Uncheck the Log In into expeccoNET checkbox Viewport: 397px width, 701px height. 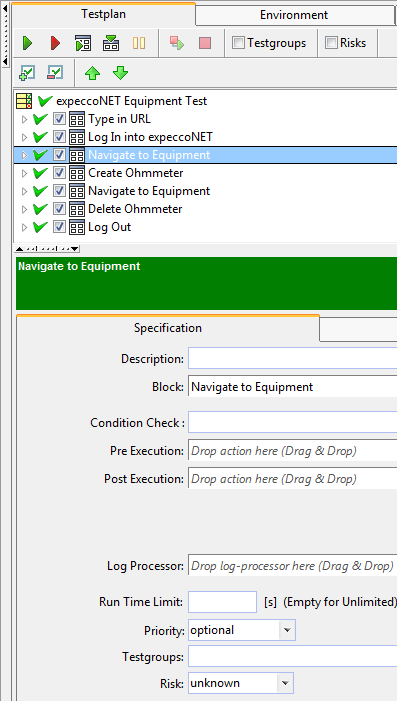pyautogui.click(x=59, y=137)
